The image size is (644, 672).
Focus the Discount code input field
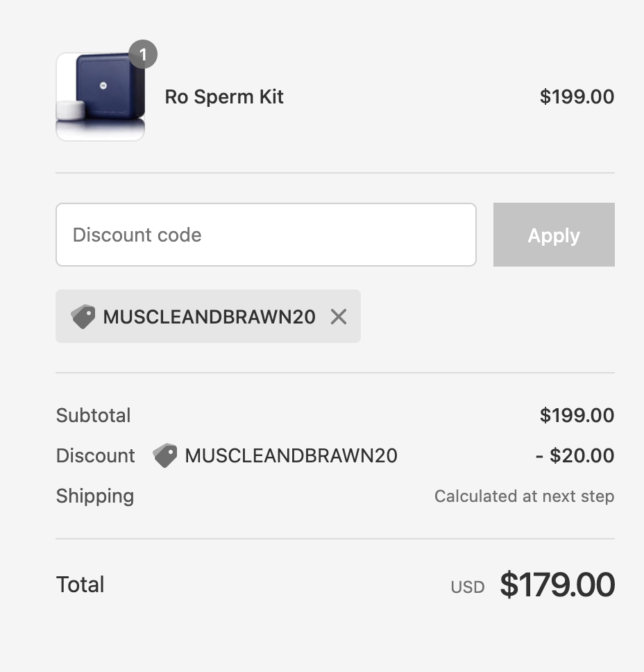(x=266, y=235)
